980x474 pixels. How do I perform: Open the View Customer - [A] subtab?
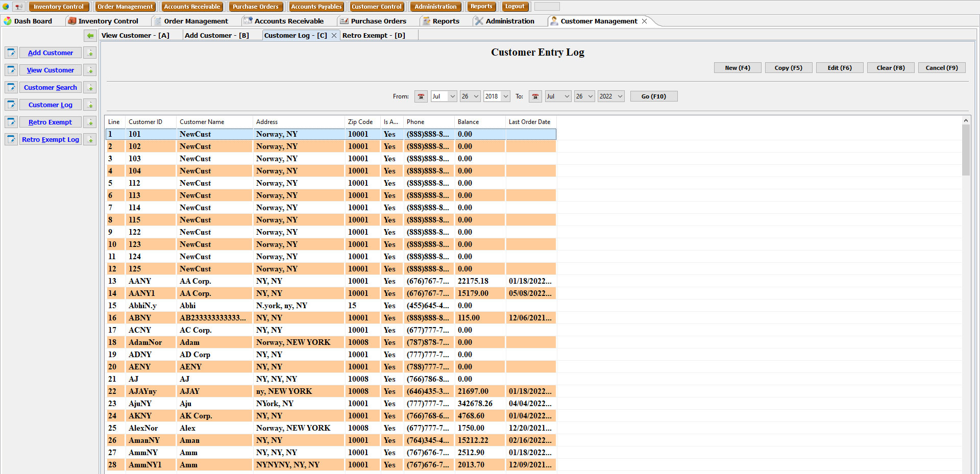tap(135, 35)
